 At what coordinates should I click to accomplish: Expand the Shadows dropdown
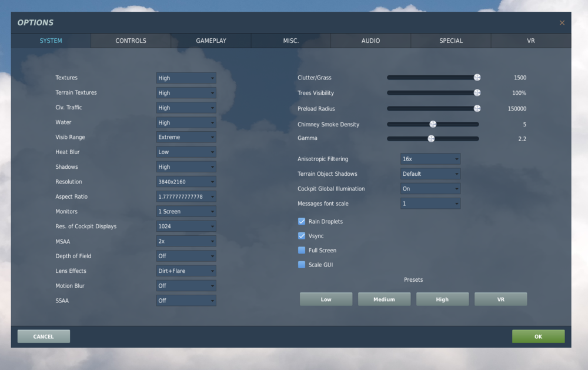(x=186, y=166)
